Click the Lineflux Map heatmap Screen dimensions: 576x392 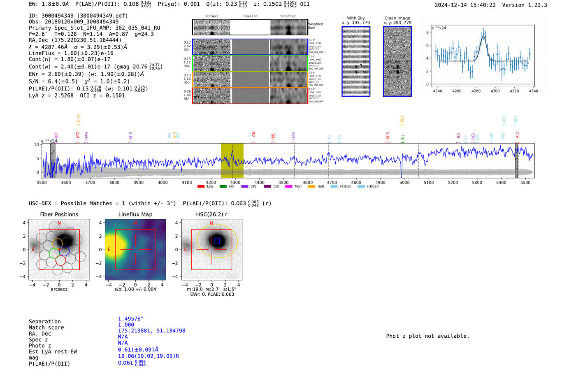pos(135,250)
